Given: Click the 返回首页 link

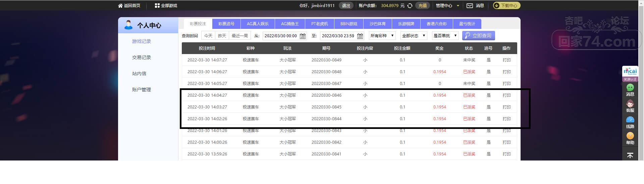Looking at the screenshot, I should (132, 6).
